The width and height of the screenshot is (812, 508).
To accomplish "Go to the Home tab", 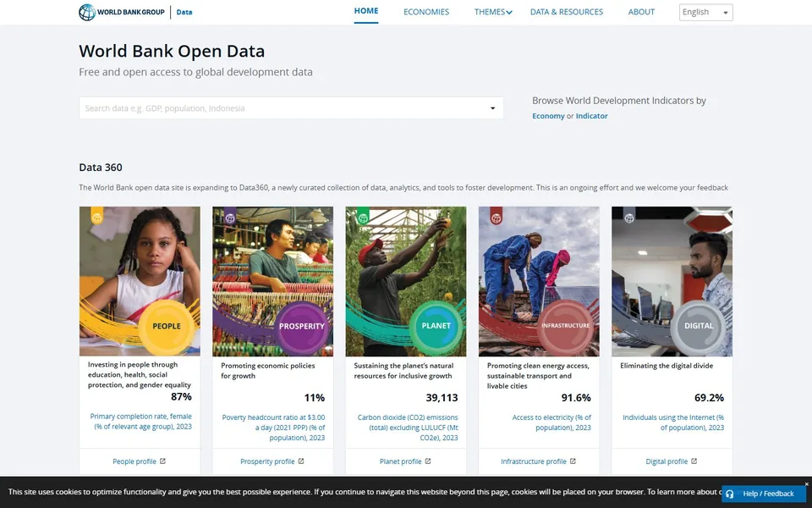I will point(366,11).
